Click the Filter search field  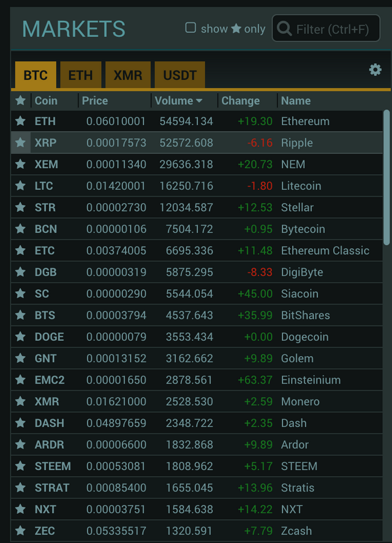click(x=326, y=28)
